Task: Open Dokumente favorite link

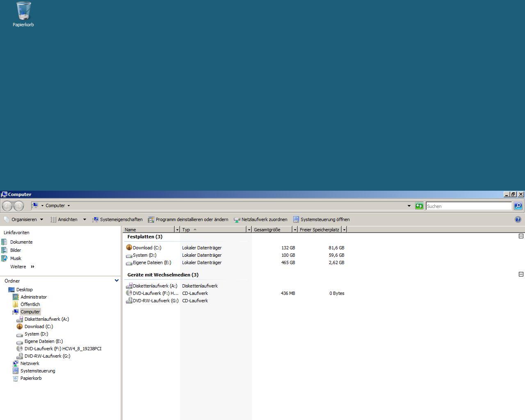Action: pyautogui.click(x=21, y=242)
